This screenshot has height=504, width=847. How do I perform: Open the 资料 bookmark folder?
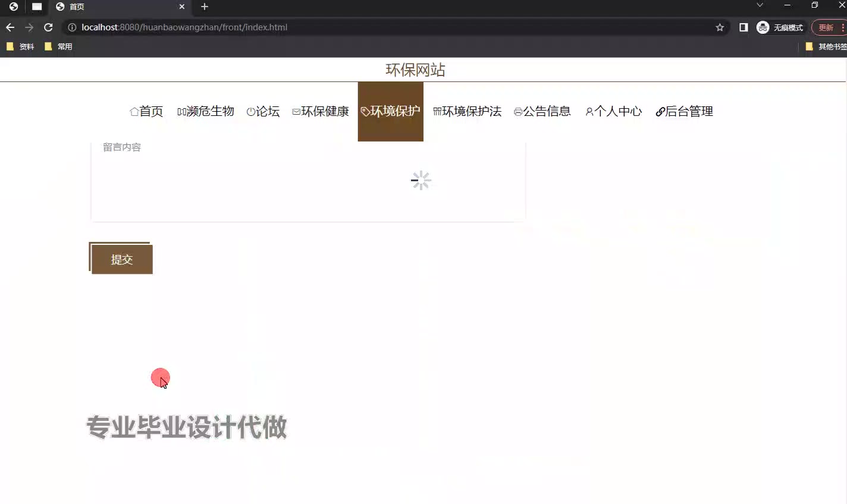click(20, 46)
